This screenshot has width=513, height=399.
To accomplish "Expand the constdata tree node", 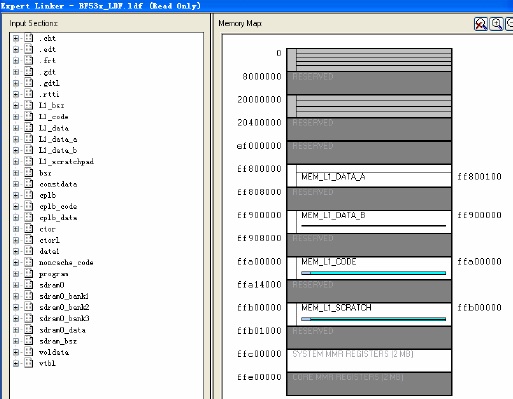I will pos(16,184).
